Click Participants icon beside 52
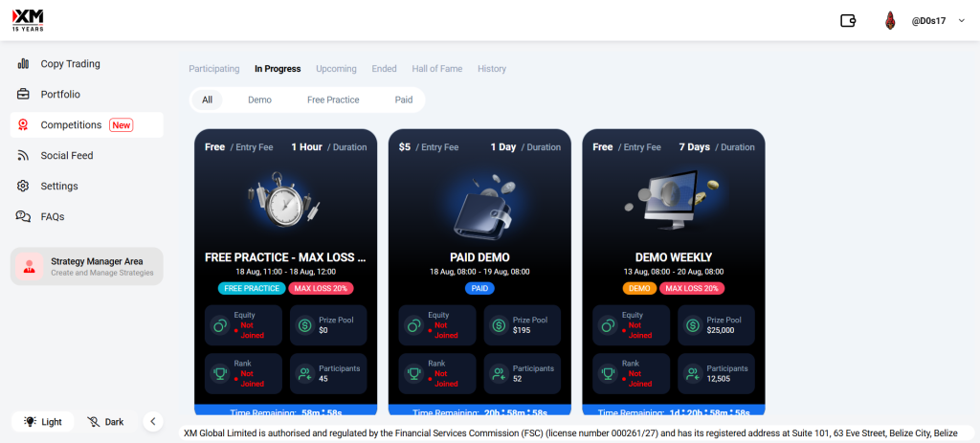 499,374
